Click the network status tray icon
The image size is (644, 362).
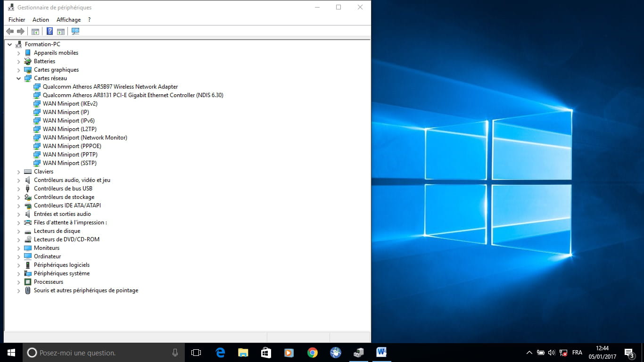[563, 353]
